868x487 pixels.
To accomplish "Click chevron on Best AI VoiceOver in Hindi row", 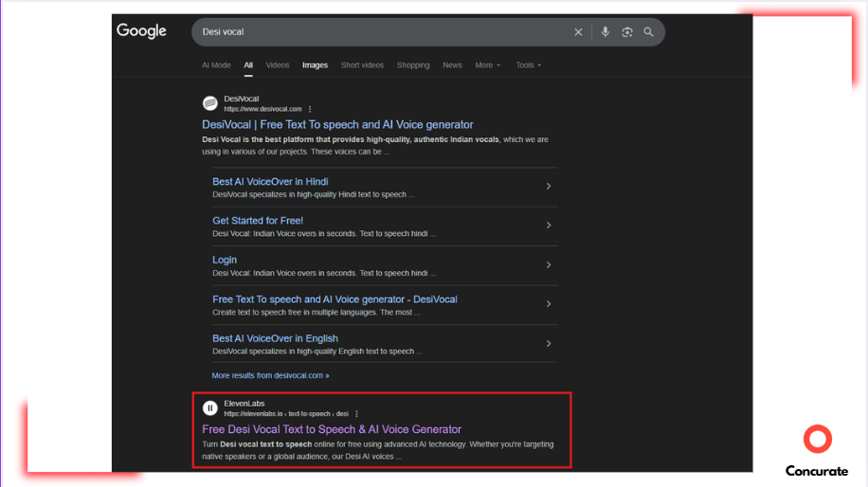I will point(549,187).
